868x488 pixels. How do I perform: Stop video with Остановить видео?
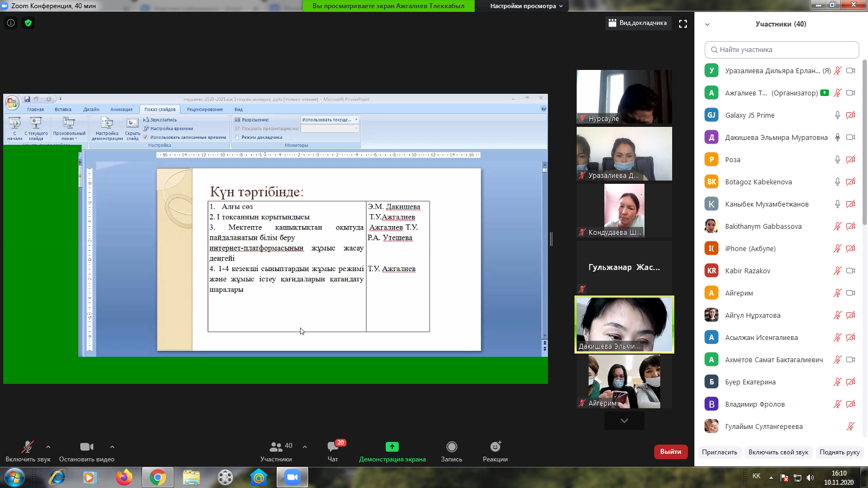tap(86, 447)
